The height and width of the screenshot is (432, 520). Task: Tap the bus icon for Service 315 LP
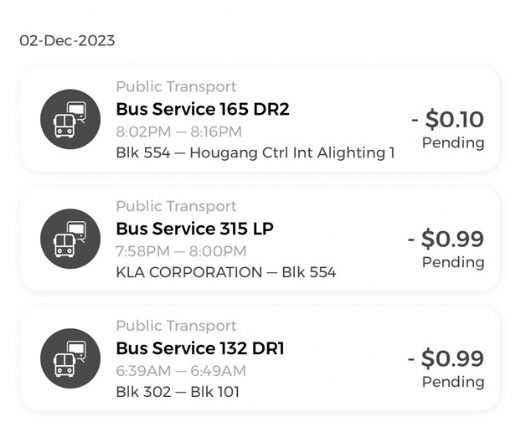click(x=70, y=239)
